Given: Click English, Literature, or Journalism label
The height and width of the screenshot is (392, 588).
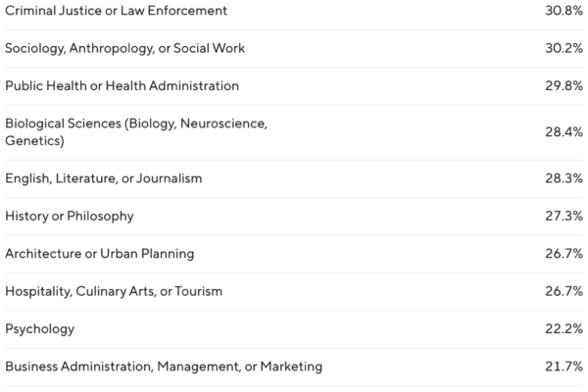Looking at the screenshot, I should 103,178.
